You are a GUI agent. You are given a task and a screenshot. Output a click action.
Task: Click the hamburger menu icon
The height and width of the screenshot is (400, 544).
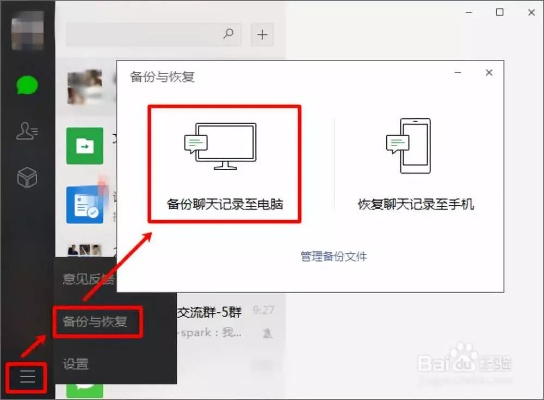coord(27,377)
